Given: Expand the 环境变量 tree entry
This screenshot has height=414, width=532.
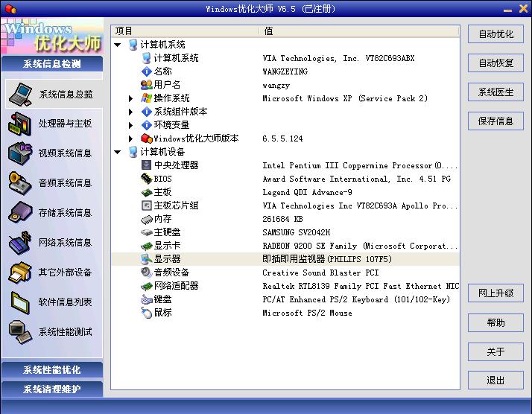Looking at the screenshot, I should coord(131,125).
